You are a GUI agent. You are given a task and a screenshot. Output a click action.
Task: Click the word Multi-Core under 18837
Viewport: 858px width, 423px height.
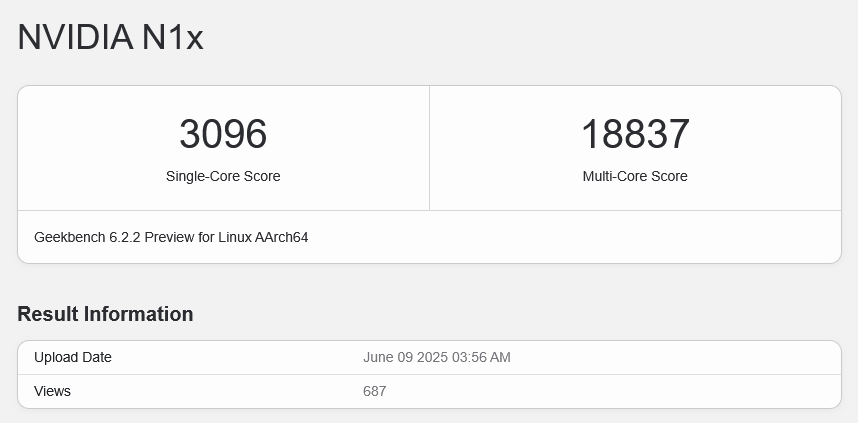(x=613, y=176)
